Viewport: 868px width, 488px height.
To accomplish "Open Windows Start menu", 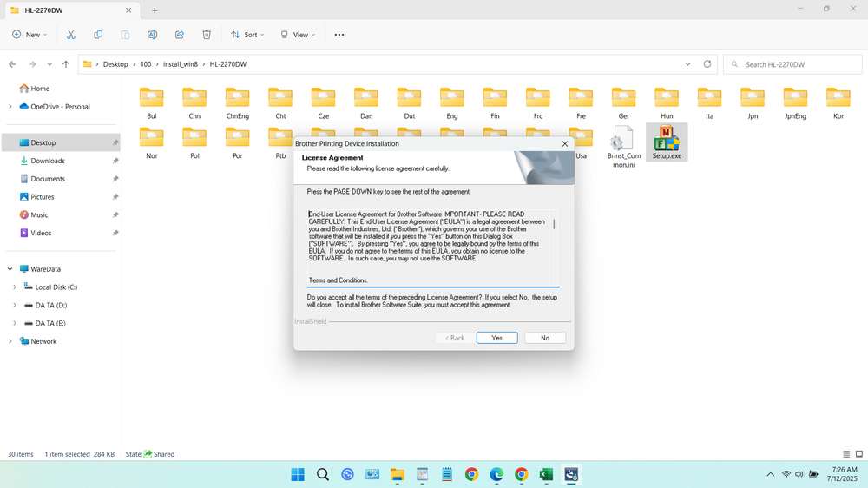I will [x=298, y=475].
